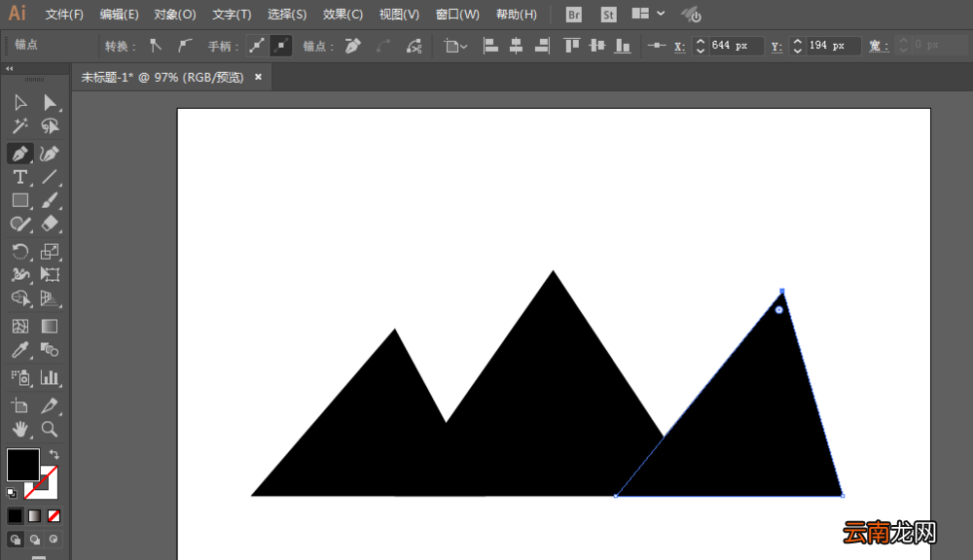Select the Pen tool
The height and width of the screenshot is (560, 973).
19,154
